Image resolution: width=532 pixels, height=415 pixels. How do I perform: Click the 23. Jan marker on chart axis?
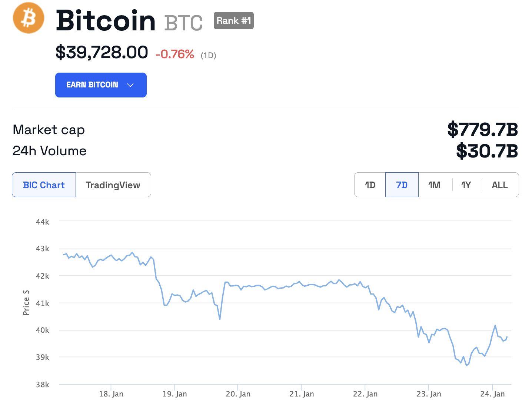pos(429,394)
